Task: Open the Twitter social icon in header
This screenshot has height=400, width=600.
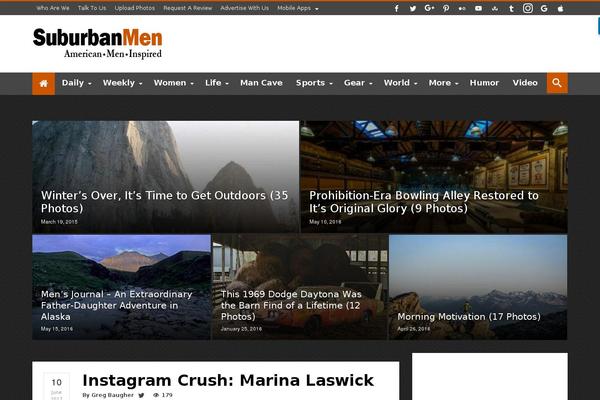Action: [412, 8]
